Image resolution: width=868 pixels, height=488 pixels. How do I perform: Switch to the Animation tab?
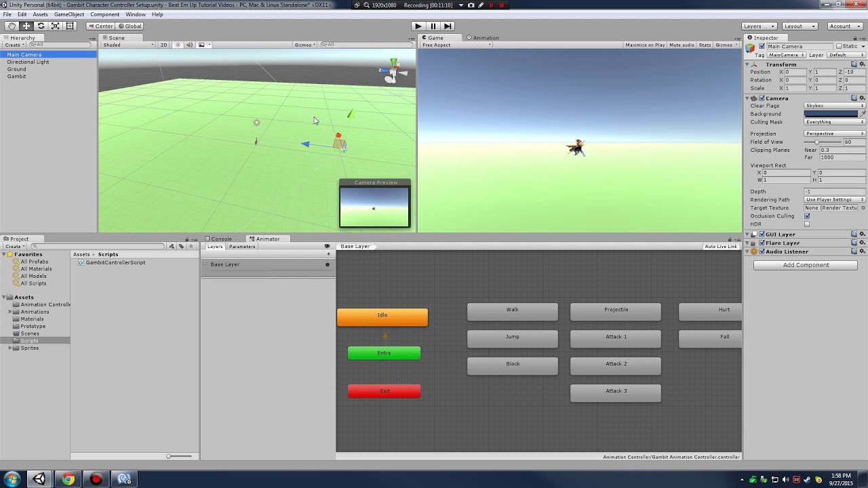(482, 38)
